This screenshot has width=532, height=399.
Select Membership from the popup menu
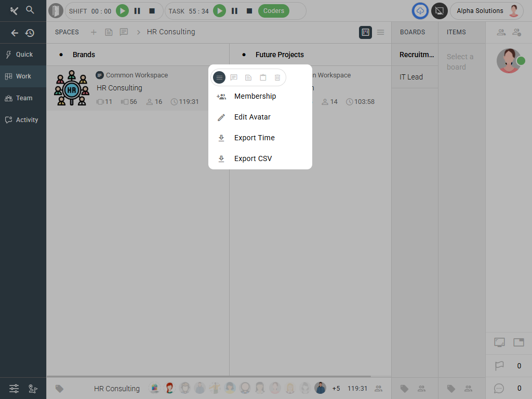[255, 96]
